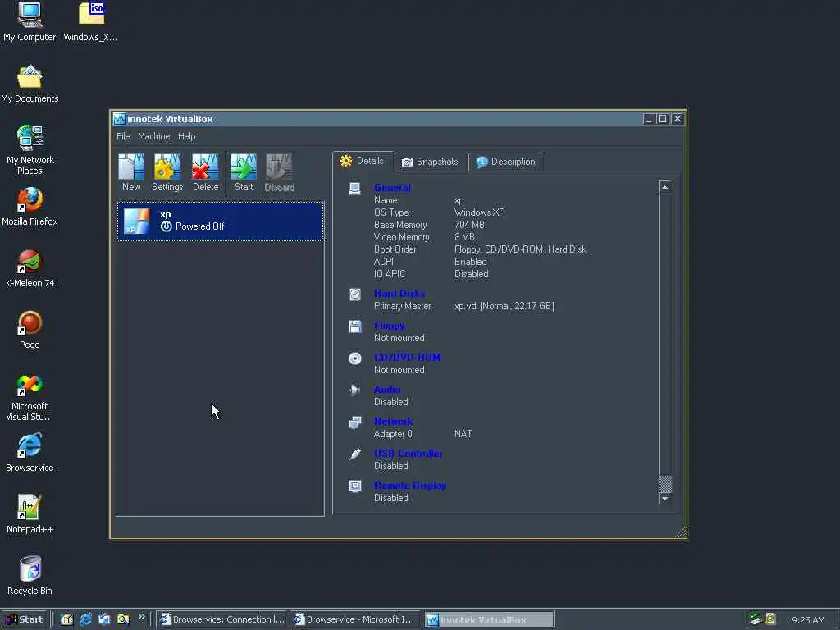Click the details pane scrollbar thumb

tap(664, 484)
